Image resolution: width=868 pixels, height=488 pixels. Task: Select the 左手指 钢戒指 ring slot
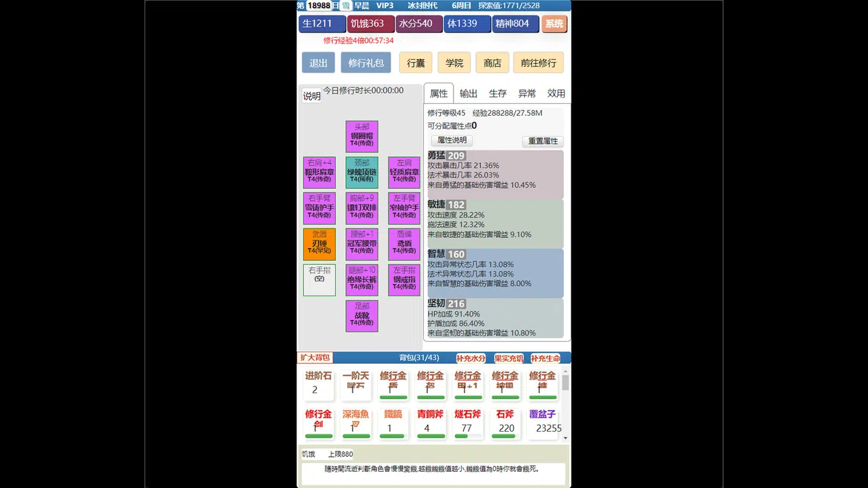pos(404,280)
